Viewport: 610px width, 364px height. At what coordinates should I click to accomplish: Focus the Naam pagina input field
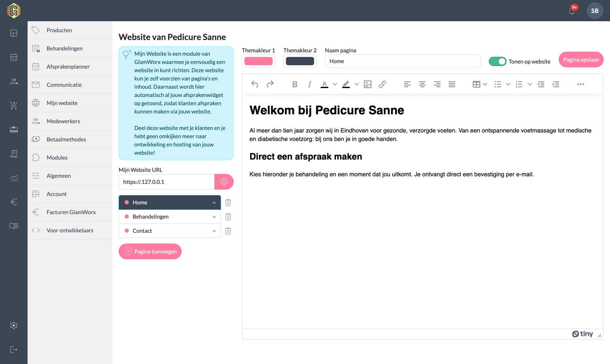[403, 61]
